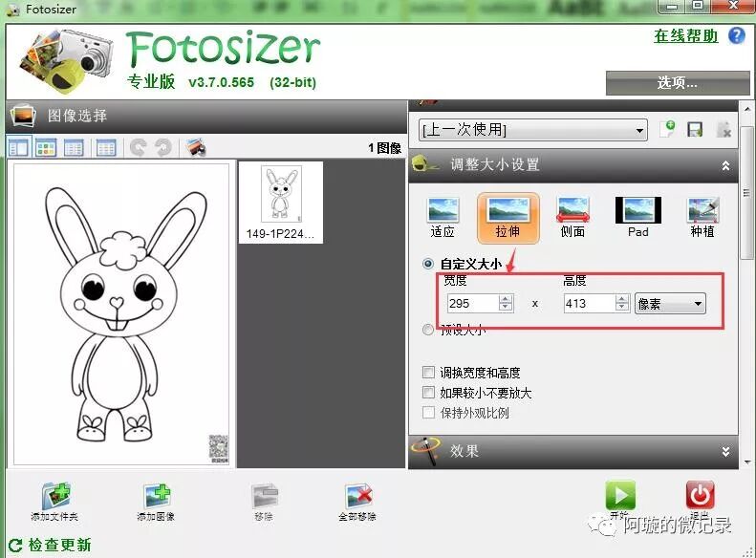Click the height field spinner arrows
Screen dimensions: 756x558
(x=622, y=303)
